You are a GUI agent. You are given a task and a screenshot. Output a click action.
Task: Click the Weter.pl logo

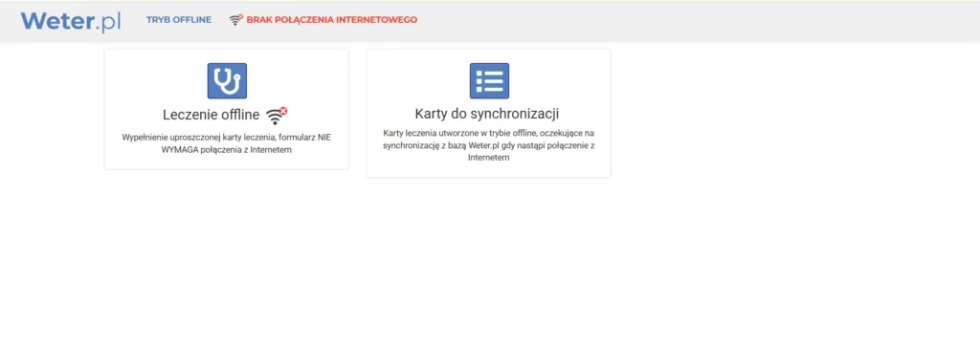click(x=71, y=21)
